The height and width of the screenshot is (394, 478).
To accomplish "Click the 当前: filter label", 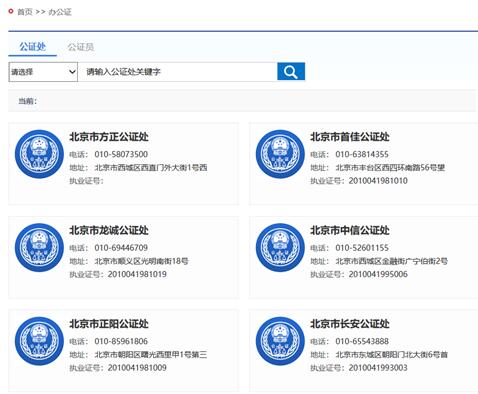I will coord(27,101).
